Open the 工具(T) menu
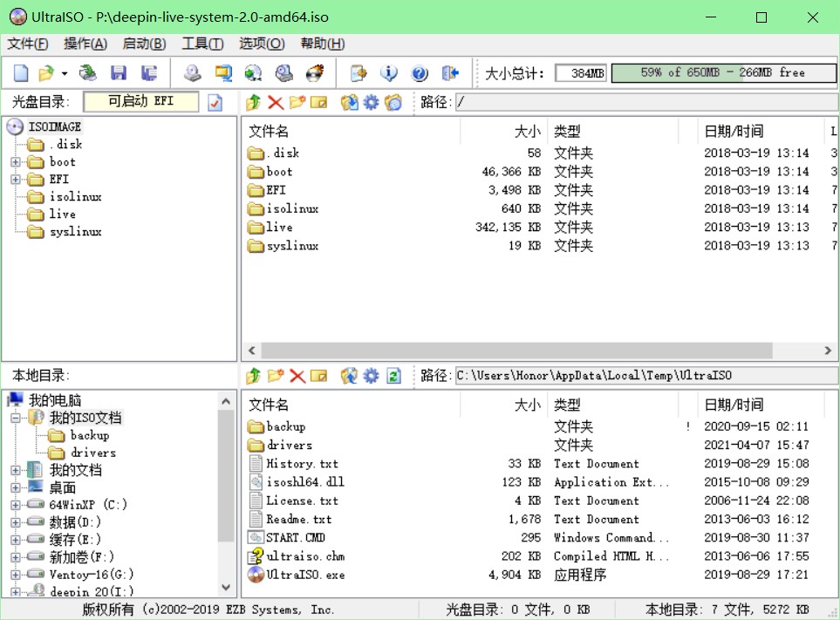 pyautogui.click(x=202, y=44)
